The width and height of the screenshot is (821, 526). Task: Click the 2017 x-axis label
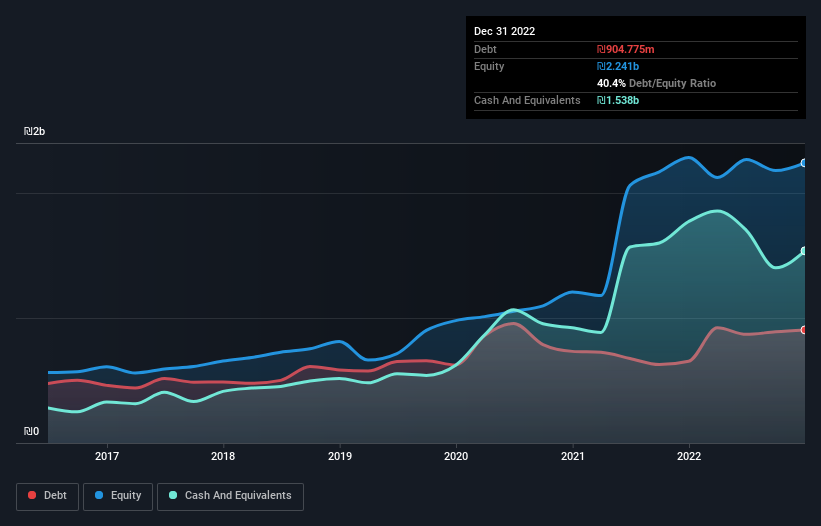(107, 456)
